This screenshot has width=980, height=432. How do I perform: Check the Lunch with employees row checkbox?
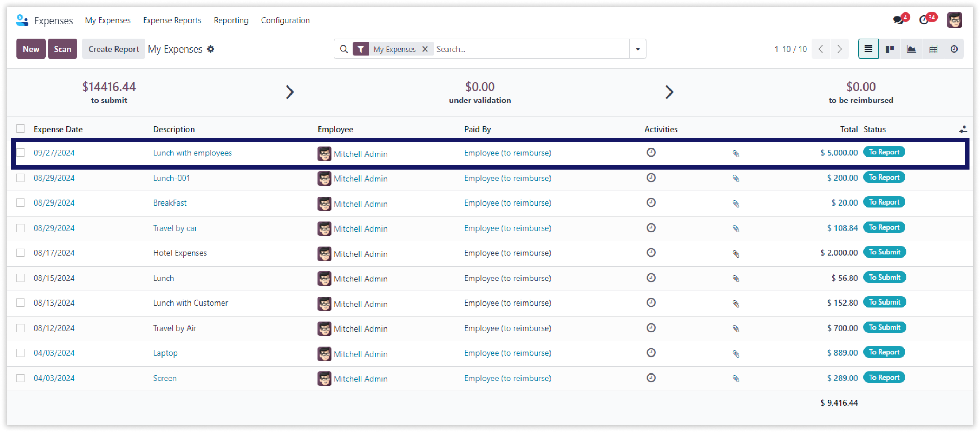pyautogui.click(x=20, y=153)
